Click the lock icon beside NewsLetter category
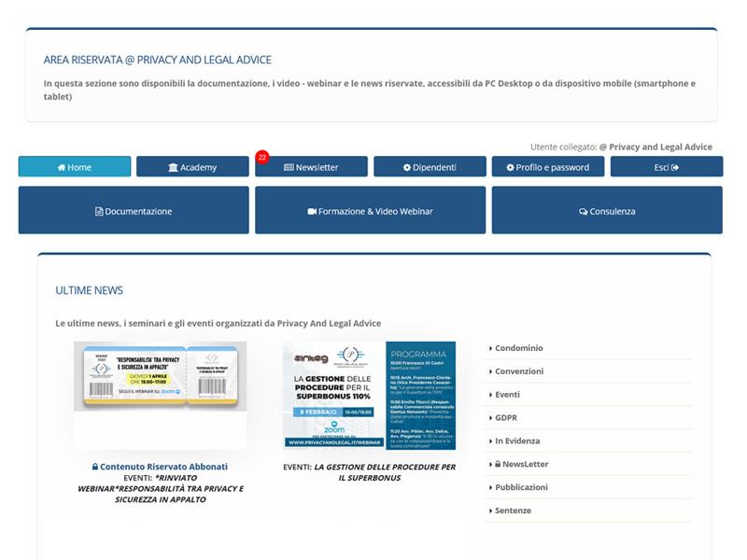The width and height of the screenshot is (747, 560). (498, 464)
